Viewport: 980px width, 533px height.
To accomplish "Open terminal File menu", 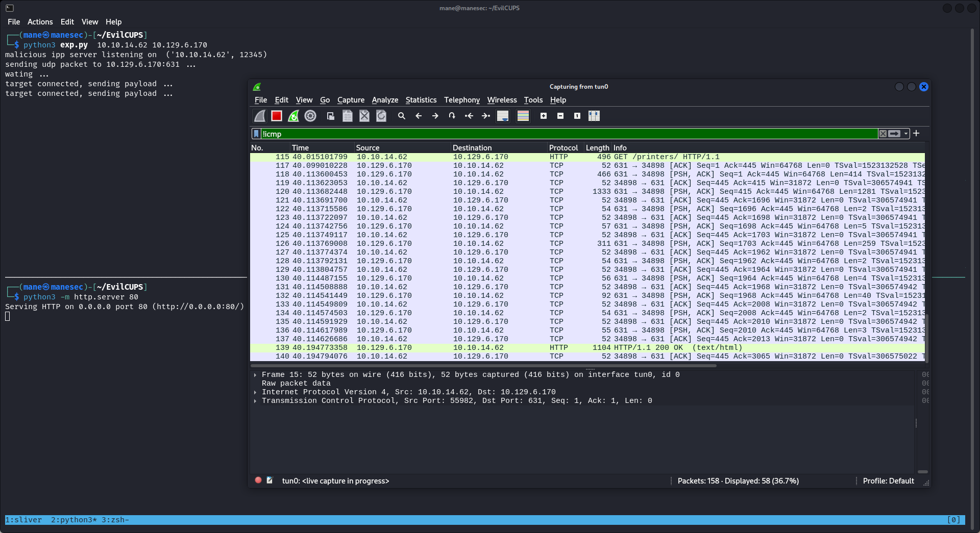I will (x=14, y=22).
